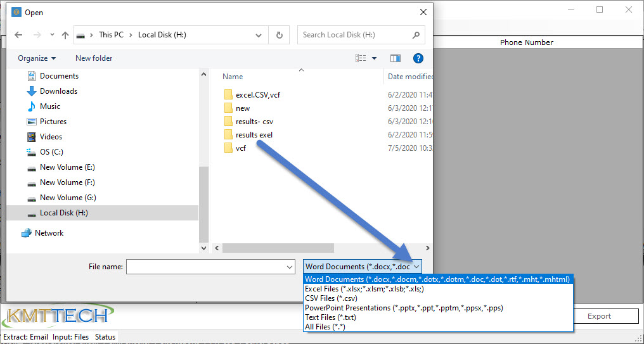This screenshot has width=644, height=344.
Task: Open the Organize dropdown menu
Action: coord(37,58)
